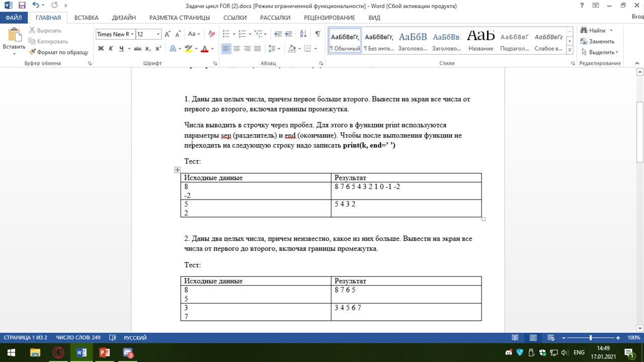Screen dimensions: 644x362
Task: Open the font name dropdown Times New Roman
Action: (x=132, y=34)
